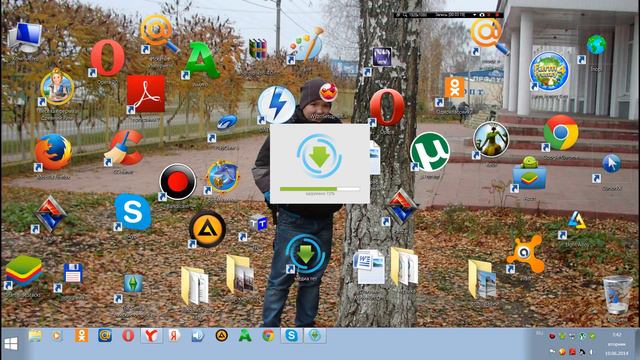Open Adobe Reader desktop shortcut
Screen dimensions: 640x360
point(146,94)
